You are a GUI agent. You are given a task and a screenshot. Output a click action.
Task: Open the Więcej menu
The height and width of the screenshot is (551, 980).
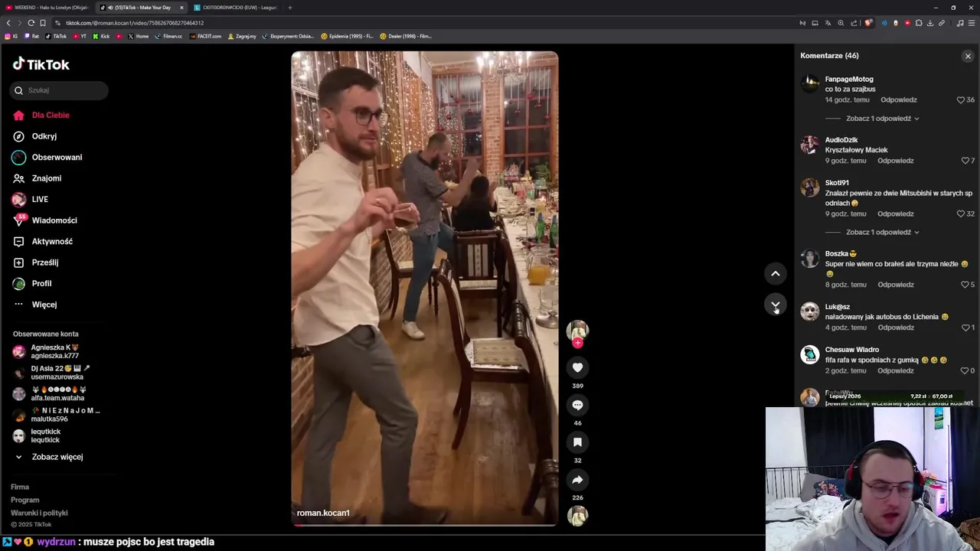point(44,305)
